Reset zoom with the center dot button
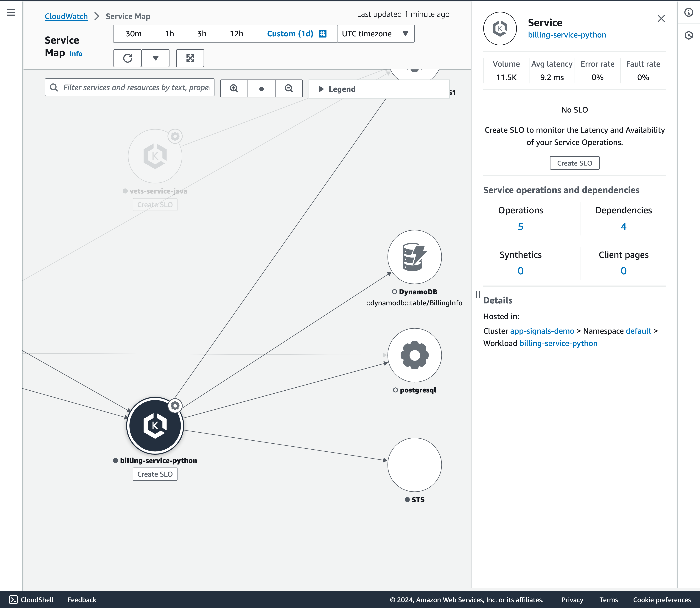The height and width of the screenshot is (608, 700). click(261, 89)
